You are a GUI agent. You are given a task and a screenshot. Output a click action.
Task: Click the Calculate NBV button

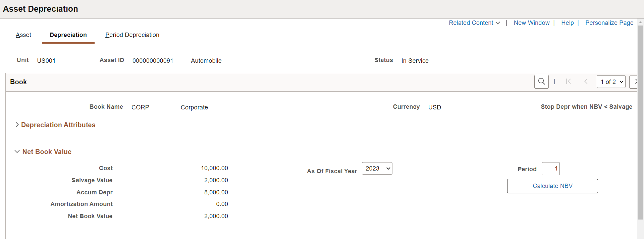pos(552,186)
